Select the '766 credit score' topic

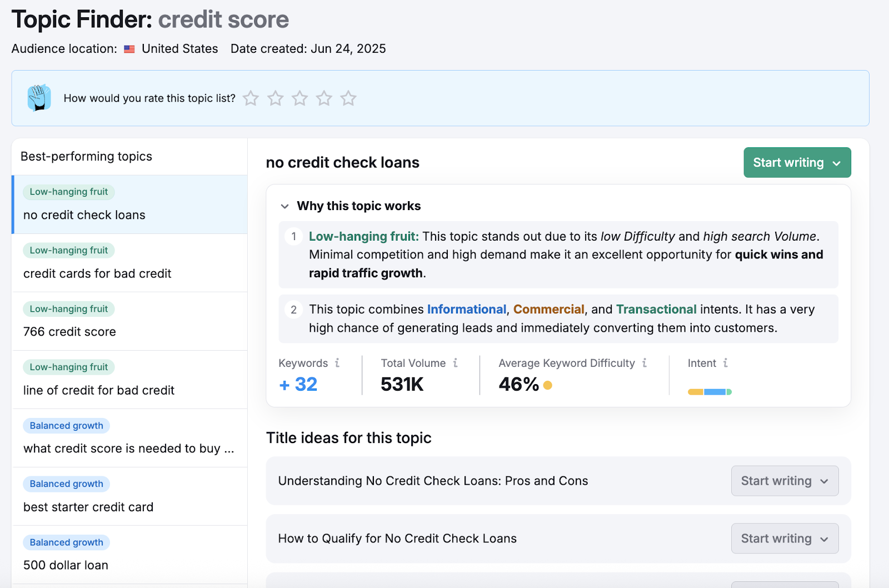[x=69, y=332]
